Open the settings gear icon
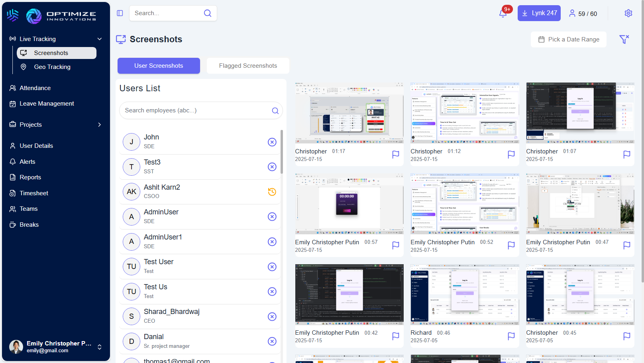The height and width of the screenshot is (363, 644). pyautogui.click(x=628, y=13)
